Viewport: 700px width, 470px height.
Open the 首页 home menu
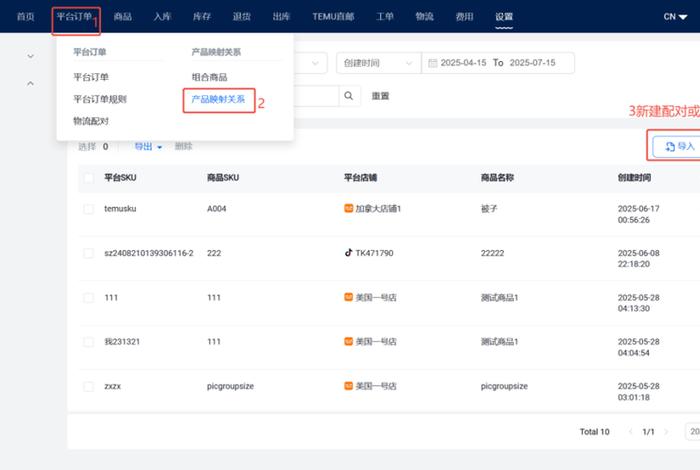25,17
